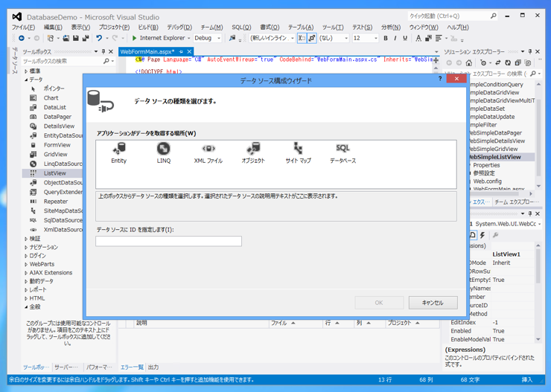
Task: Pin the toolbox panel with pushpin
Action: tap(103, 51)
